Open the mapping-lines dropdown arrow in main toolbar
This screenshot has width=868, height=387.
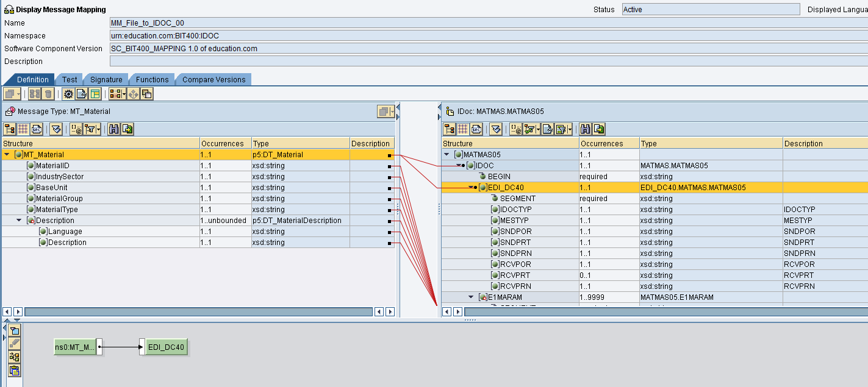(x=124, y=94)
